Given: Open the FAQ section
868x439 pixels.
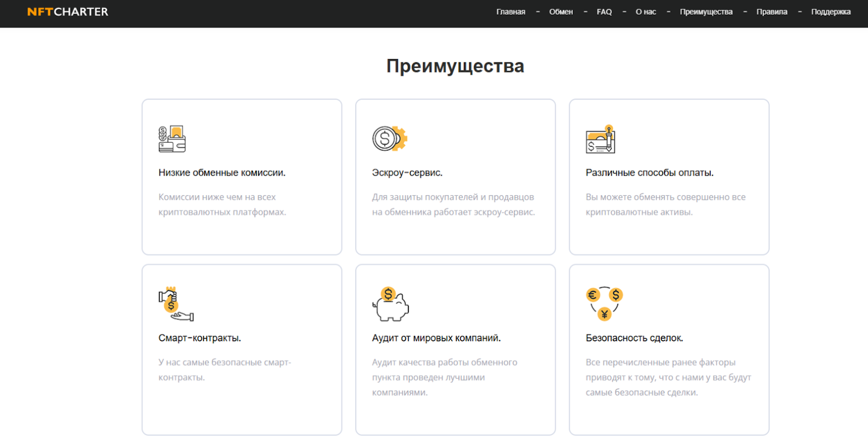Looking at the screenshot, I should [x=604, y=12].
